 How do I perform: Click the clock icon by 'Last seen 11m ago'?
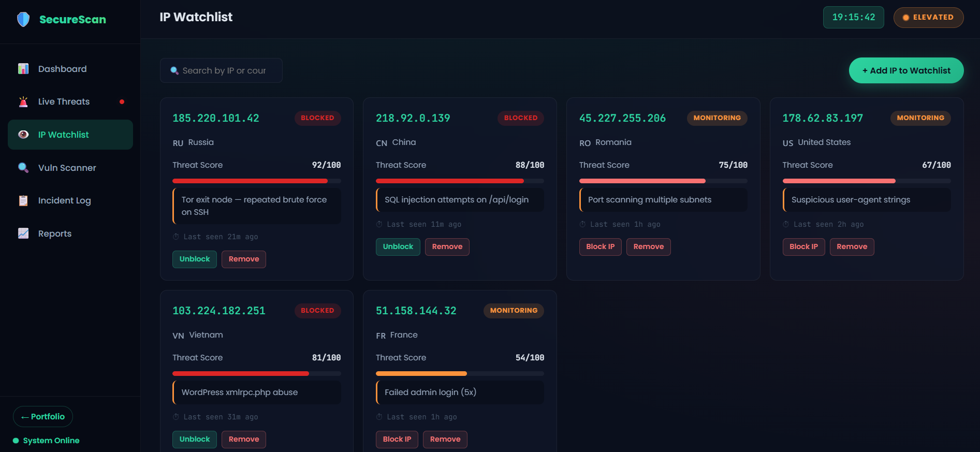point(379,224)
